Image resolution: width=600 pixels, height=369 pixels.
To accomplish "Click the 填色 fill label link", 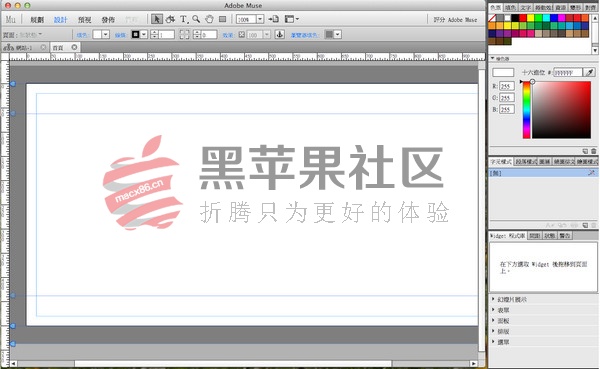I will (83, 35).
